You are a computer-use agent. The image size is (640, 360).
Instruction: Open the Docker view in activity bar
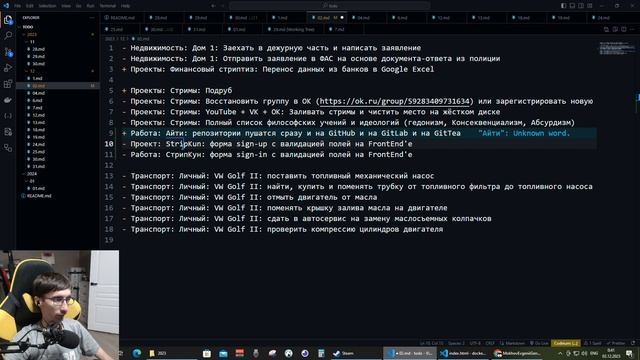point(8,100)
